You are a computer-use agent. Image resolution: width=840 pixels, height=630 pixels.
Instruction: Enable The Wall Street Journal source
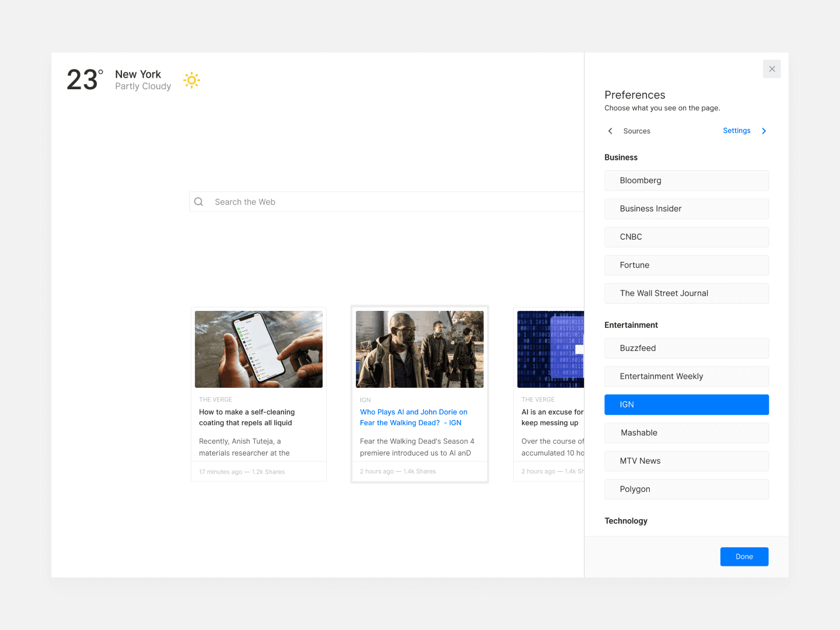coord(686,293)
